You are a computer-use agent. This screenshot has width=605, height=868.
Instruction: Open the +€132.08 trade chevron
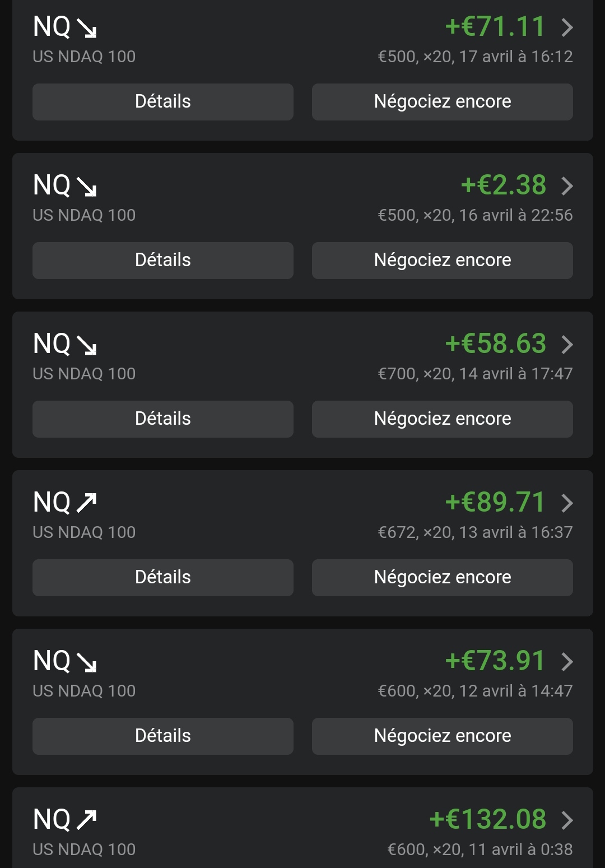coord(567,820)
